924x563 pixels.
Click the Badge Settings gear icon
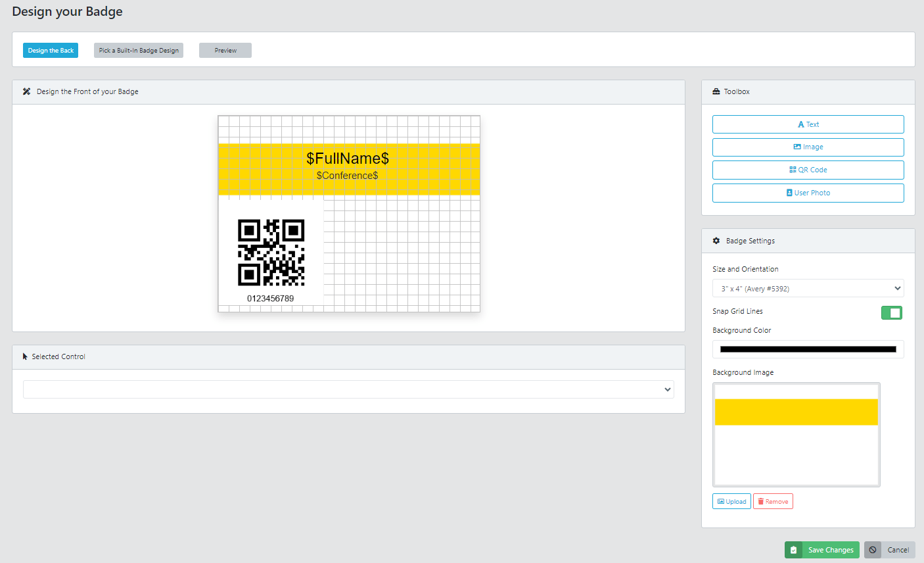[716, 241]
